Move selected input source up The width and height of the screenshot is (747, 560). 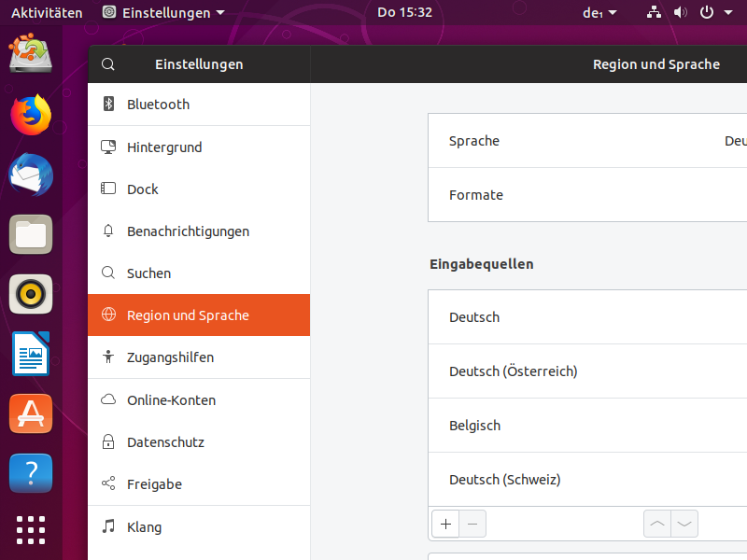point(657,524)
